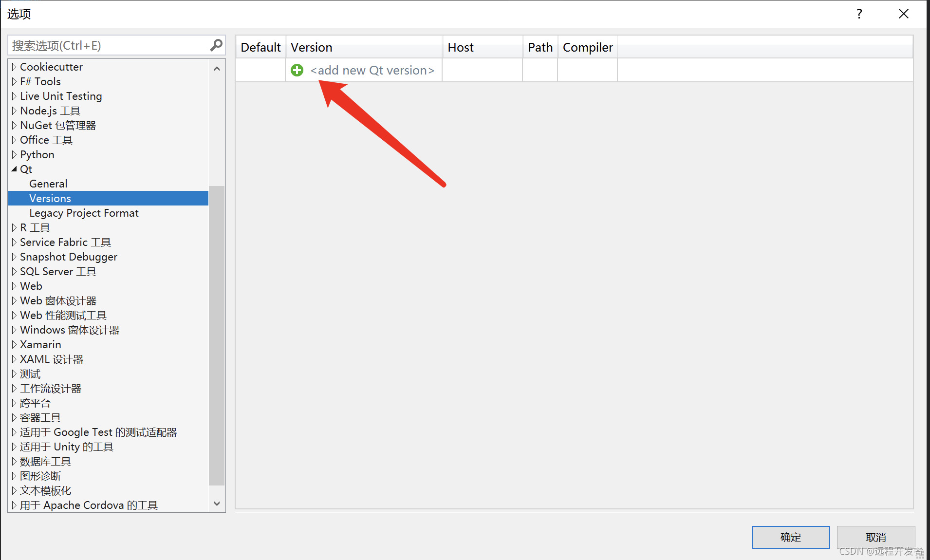930x560 pixels.
Task: Expand the Node.js 工具 node
Action: [14, 111]
